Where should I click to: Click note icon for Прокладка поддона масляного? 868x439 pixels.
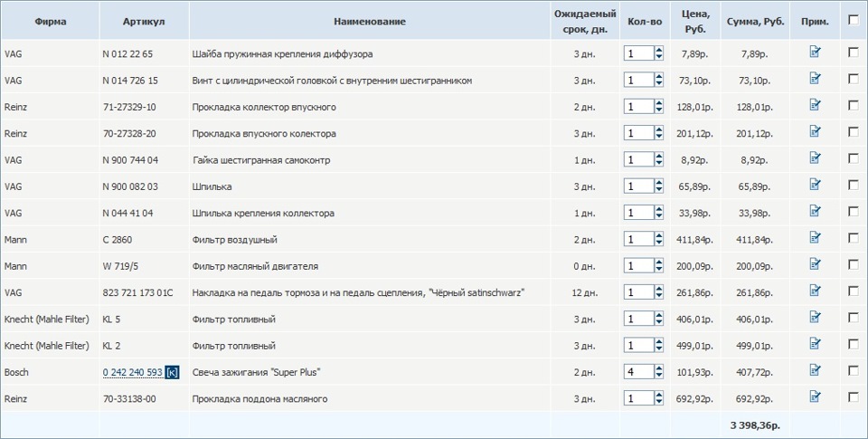[816, 397]
